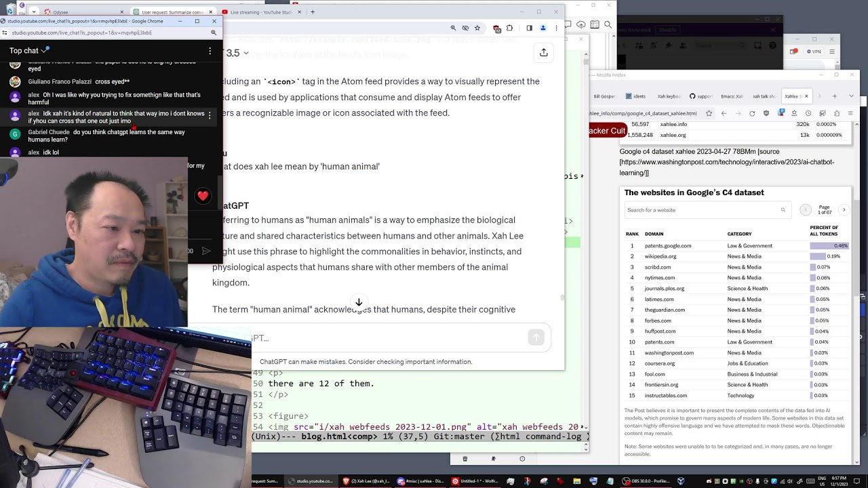This screenshot has height=488, width=868.
Task: Bookmark this page star in Chrome toolbar
Action: point(477,28)
